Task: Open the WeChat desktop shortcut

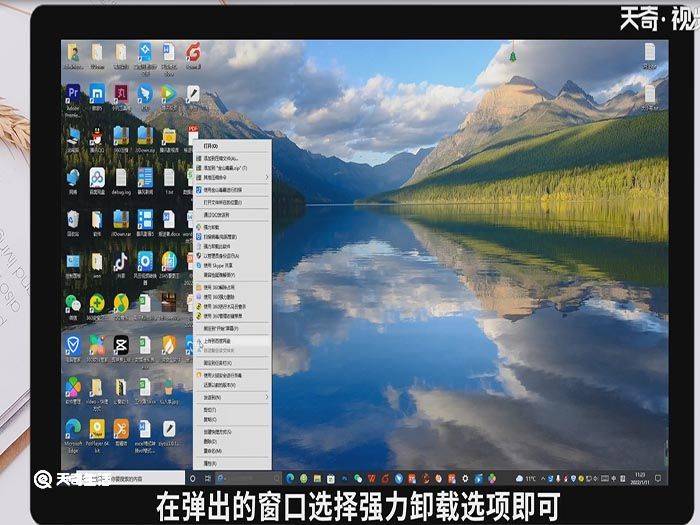Action: pos(73,302)
